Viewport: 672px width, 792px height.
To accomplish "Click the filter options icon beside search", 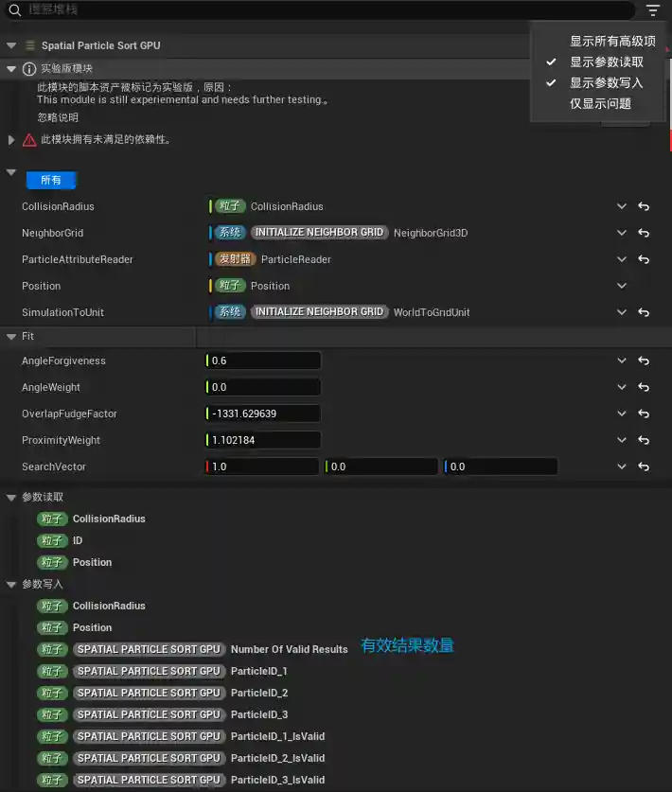I will pyautogui.click(x=653, y=10).
